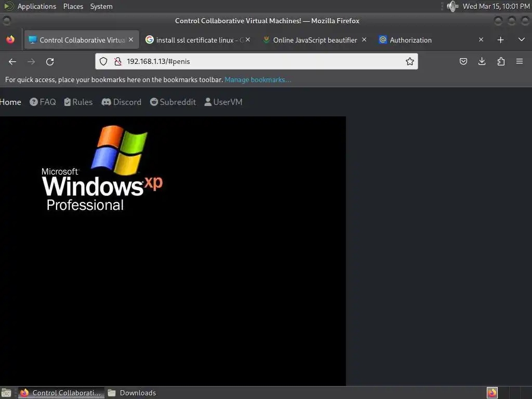Screen dimensions: 532x399
Task: Close the install ssl certificate linux tab
Action: pyautogui.click(x=248, y=39)
